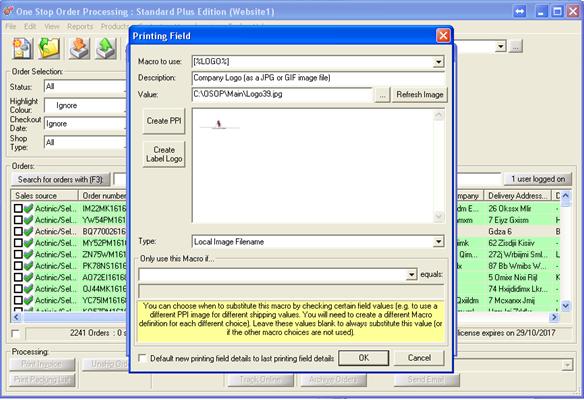The image size is (584, 400).
Task: Tick the checkbox for the YW54PM order row
Action: point(18,220)
